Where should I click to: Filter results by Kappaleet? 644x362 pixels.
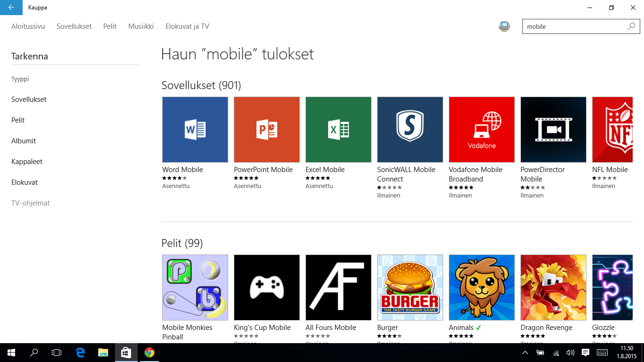click(x=27, y=162)
